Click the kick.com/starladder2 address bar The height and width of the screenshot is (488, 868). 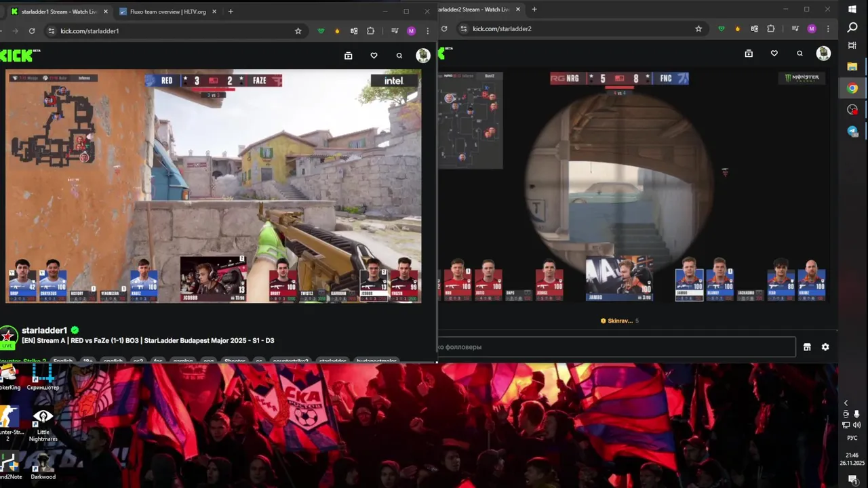[582, 28]
